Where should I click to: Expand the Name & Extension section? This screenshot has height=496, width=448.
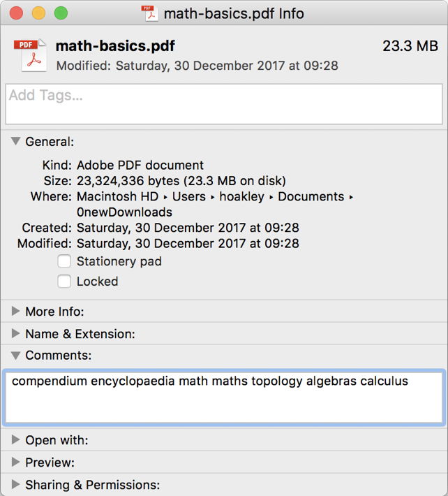click(15, 334)
